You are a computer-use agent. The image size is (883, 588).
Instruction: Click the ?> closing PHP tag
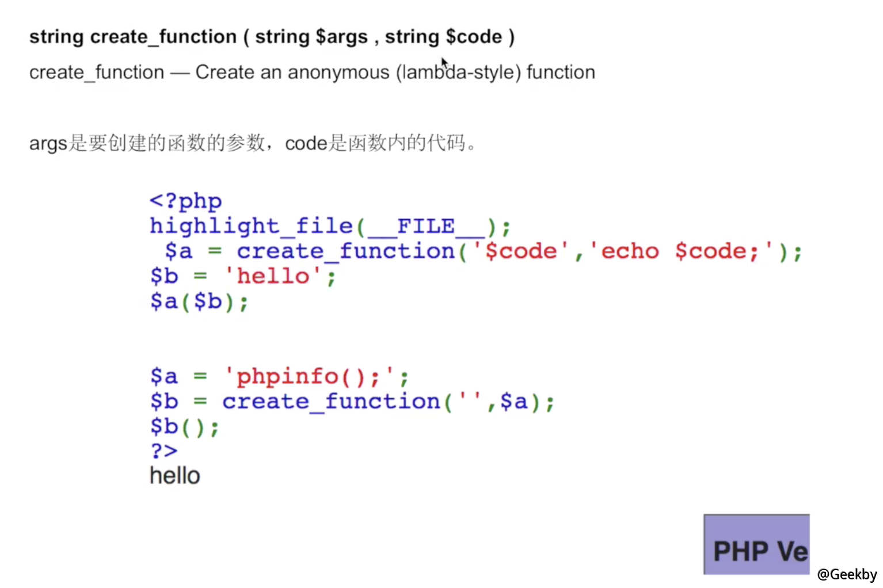164,451
